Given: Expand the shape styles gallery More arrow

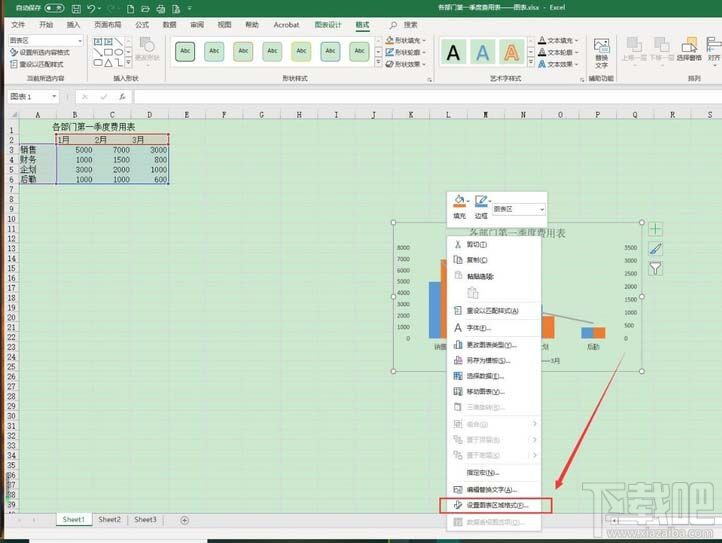Looking at the screenshot, I should pos(378,63).
